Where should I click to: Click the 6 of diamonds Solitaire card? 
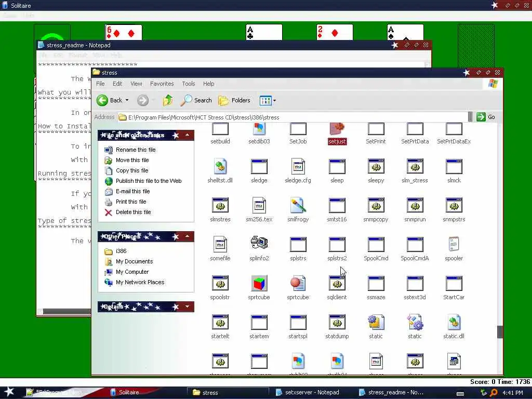click(x=124, y=32)
